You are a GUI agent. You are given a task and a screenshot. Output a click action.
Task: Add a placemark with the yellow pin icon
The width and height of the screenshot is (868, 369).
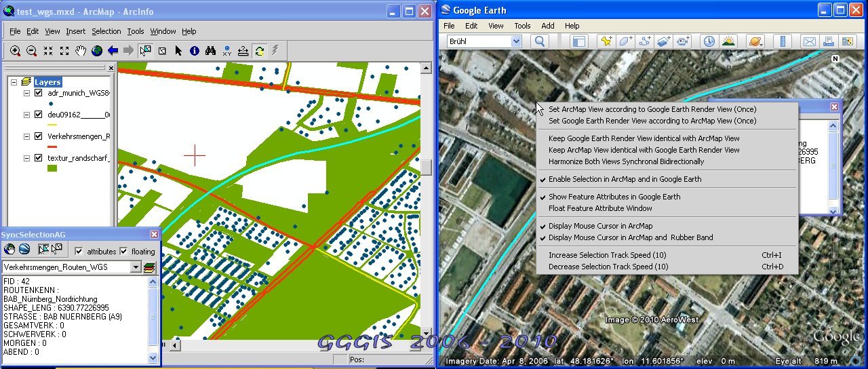click(x=606, y=41)
